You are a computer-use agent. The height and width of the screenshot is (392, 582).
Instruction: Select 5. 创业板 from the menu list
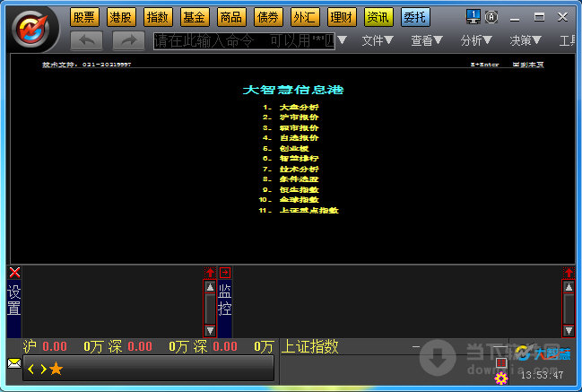click(286, 149)
